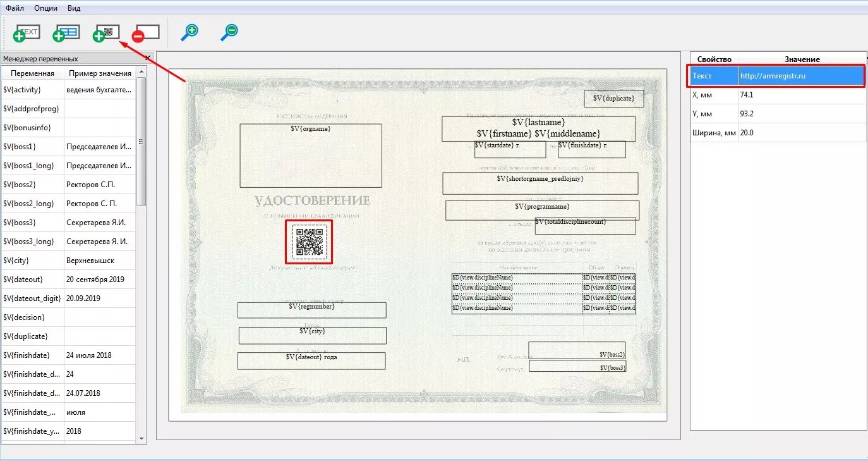Zoom in with the plus magnifier

(189, 32)
